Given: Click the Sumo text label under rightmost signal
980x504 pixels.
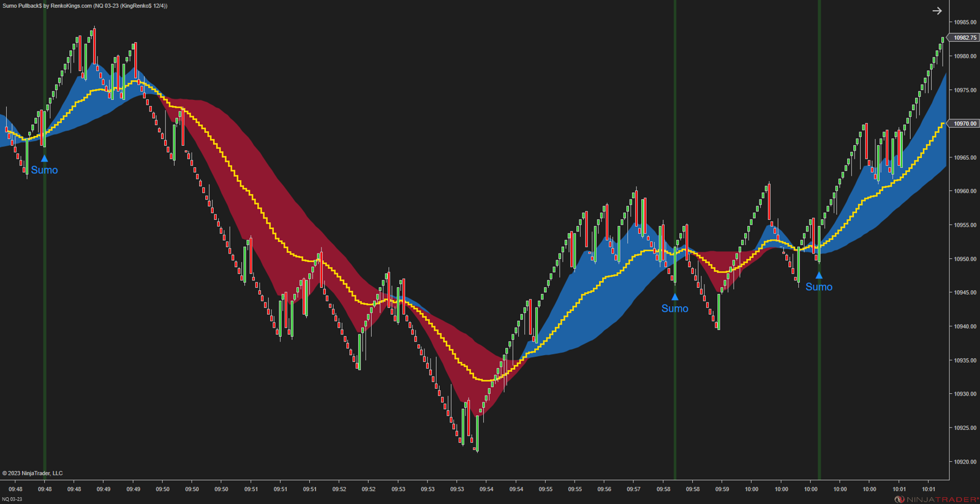Looking at the screenshot, I should tap(819, 287).
